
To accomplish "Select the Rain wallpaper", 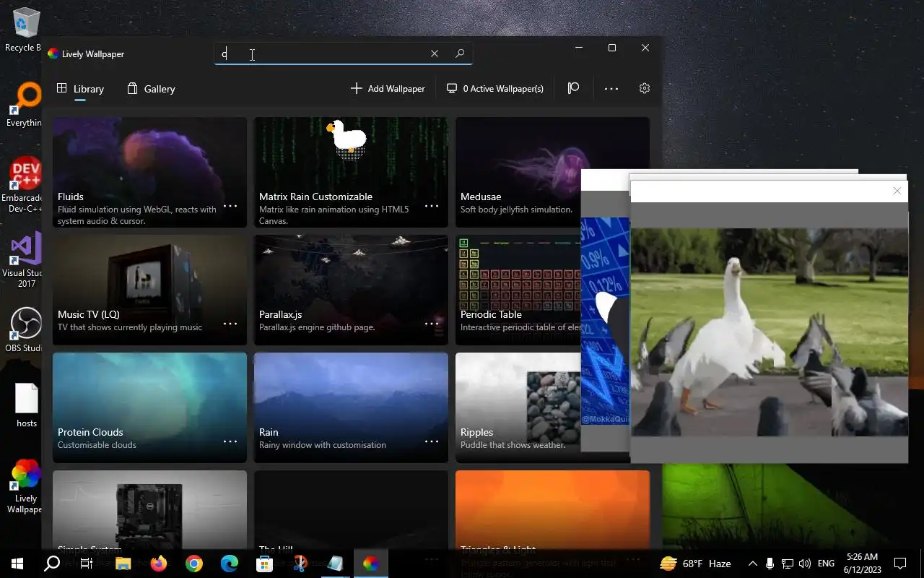I will coord(351,407).
